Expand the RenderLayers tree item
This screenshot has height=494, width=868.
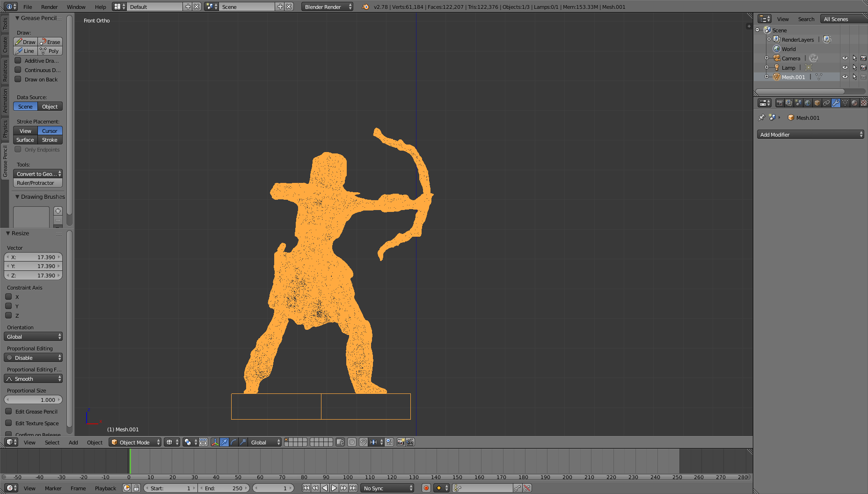769,39
